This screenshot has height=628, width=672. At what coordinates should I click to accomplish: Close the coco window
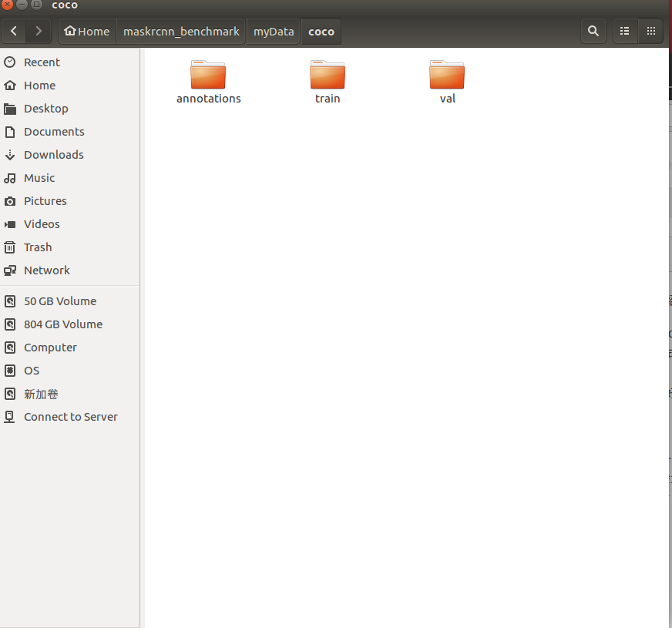(7, 5)
